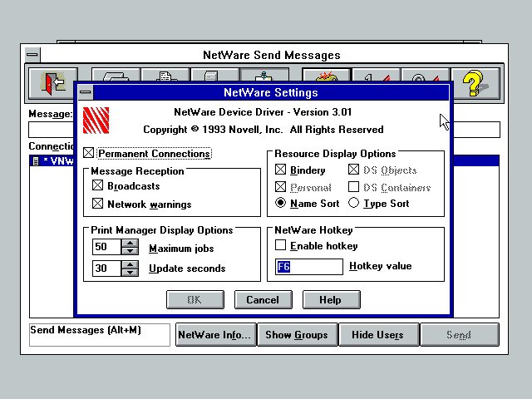This screenshot has height=399, width=532.
Task: Click the printer connections toolbar icon
Action: pos(165,74)
